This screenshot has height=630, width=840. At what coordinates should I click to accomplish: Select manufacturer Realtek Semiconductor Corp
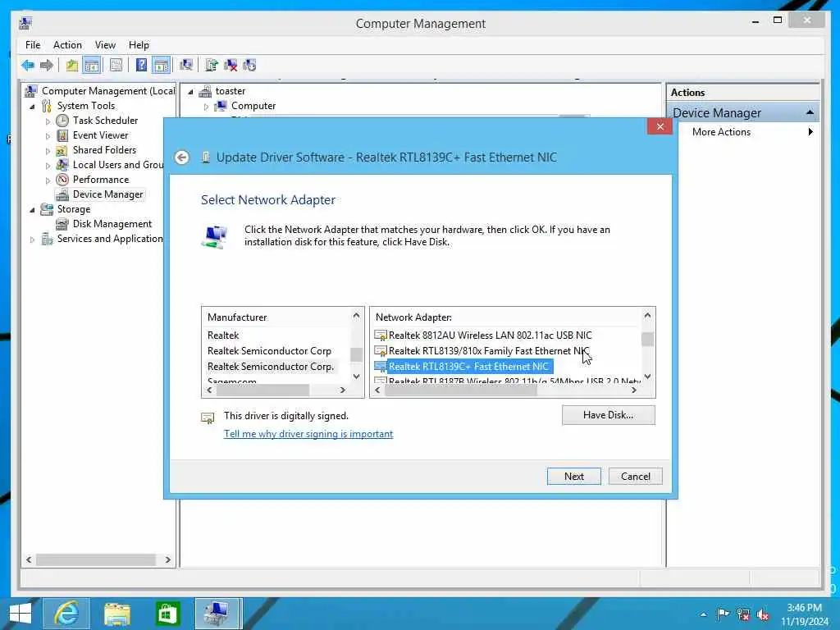click(269, 351)
